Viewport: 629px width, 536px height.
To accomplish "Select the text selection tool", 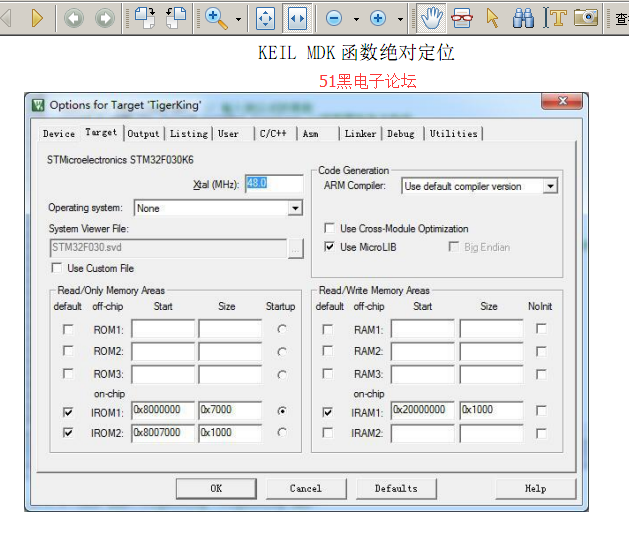I will [x=555, y=18].
